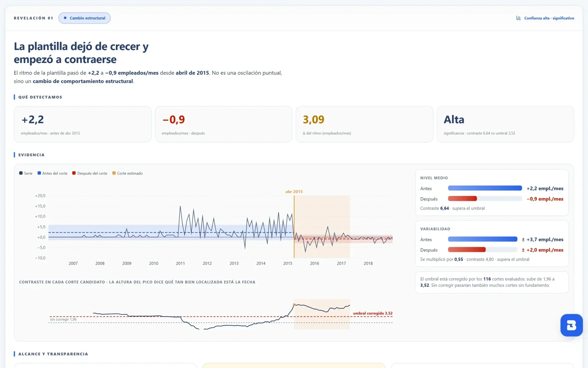The height and width of the screenshot is (368, 588).
Task: Click the Cambio estructural badge
Action: (x=85, y=18)
